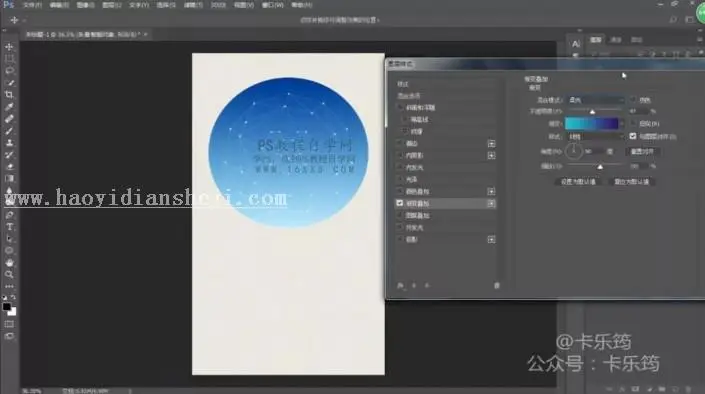
Task: Click the Make Default (设置为默认值) button
Action: click(578, 182)
